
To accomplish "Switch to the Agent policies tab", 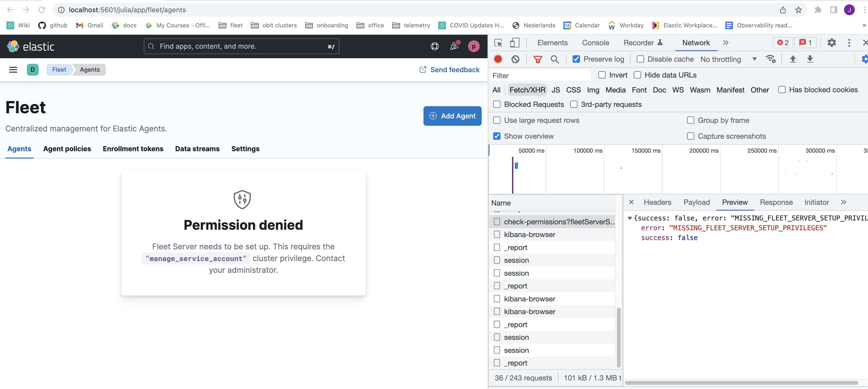I will [67, 149].
